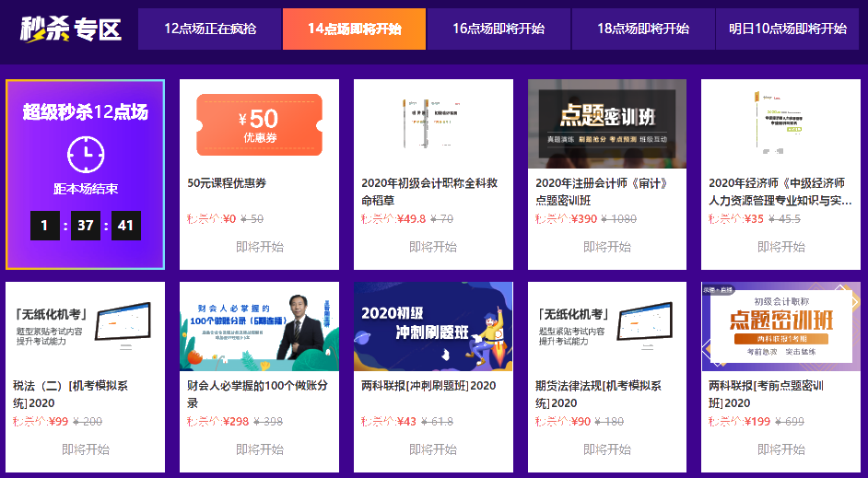
Task: Click the 2020初级冲刺刷题班 banner
Action: point(433,326)
